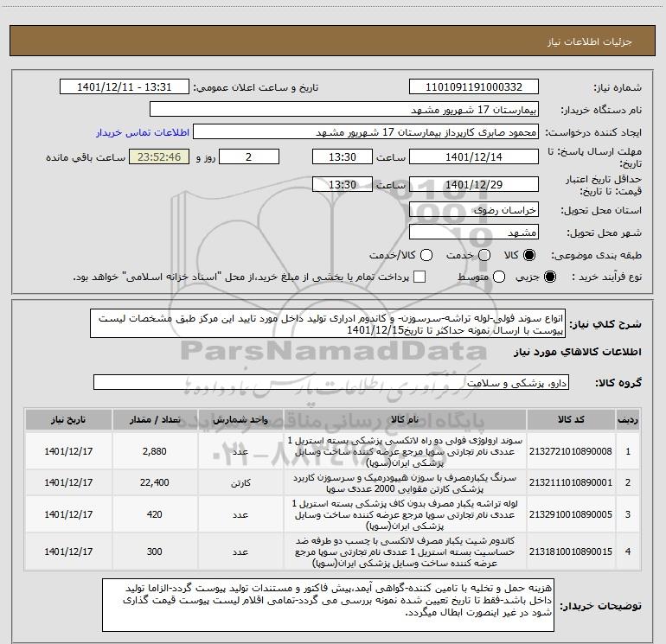Image resolution: width=666 pixels, height=644 pixels.
Task: Click the کد کالا column header
Action: coord(571,419)
